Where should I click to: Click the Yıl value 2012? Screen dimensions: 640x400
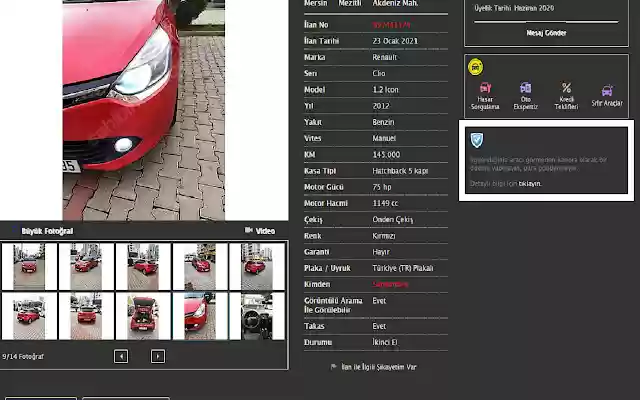(x=381, y=106)
